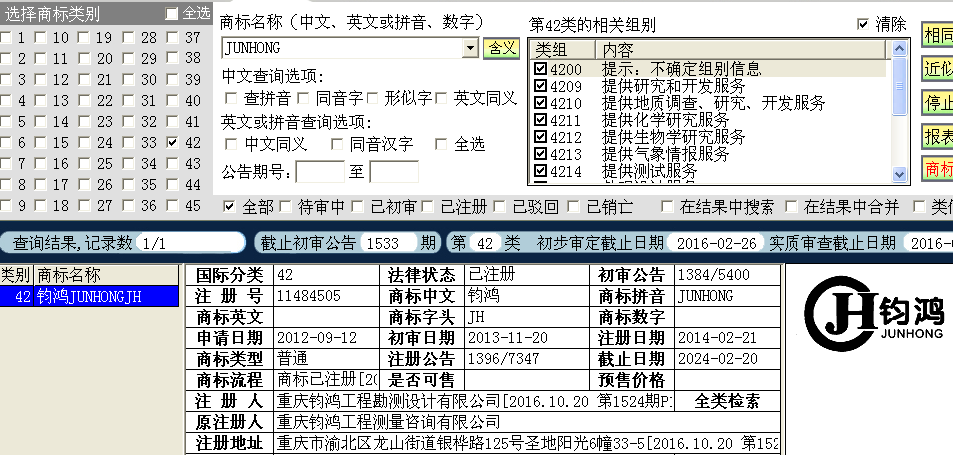This screenshot has width=953, height=455.
Task: Enable 在结果中搜索 option
Action: click(x=667, y=207)
